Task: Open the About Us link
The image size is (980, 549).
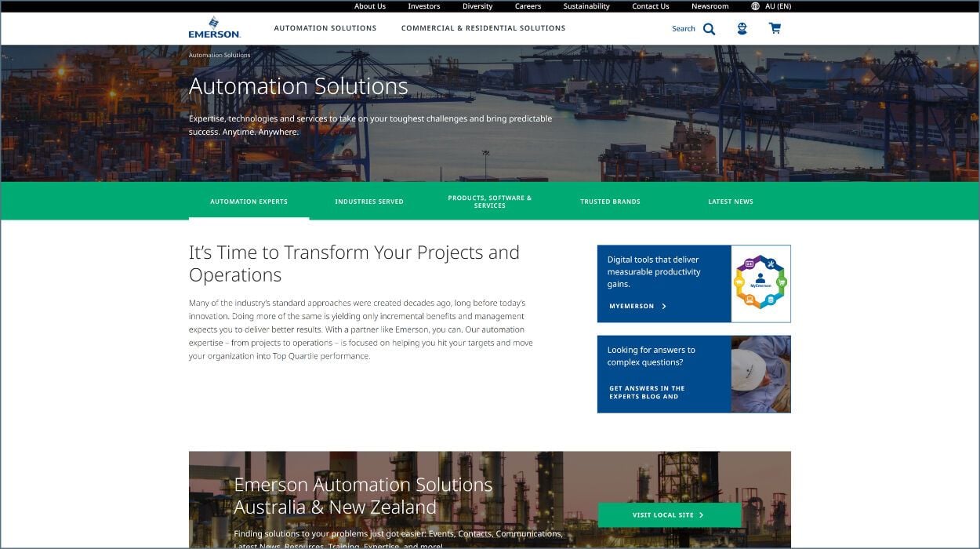Action: pos(370,6)
